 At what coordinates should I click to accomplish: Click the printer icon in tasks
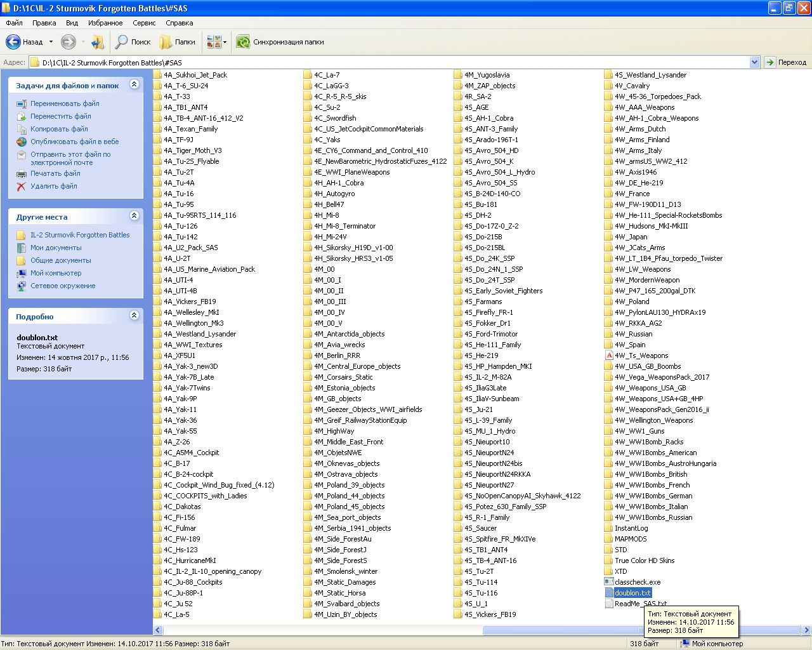(x=22, y=173)
